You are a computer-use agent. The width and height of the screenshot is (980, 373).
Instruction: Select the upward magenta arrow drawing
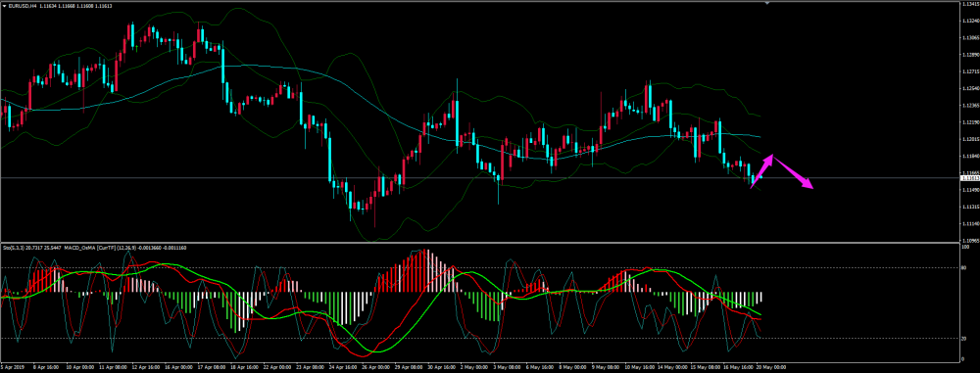coord(761,171)
